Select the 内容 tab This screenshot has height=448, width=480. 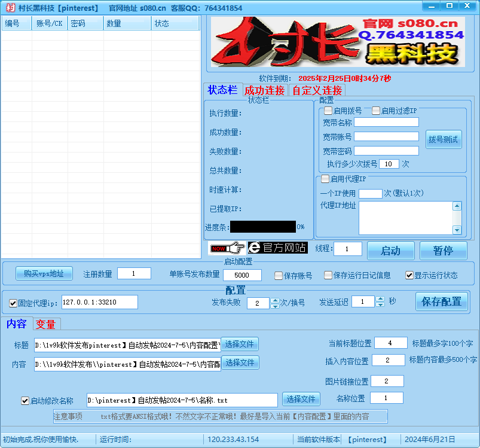point(17,324)
